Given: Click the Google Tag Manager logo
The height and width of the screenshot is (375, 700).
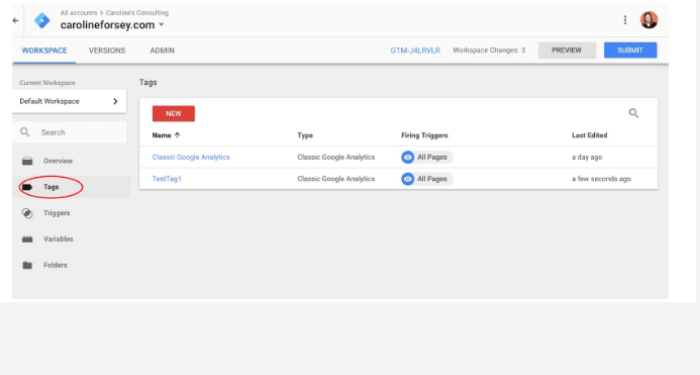Looking at the screenshot, I should coord(42,21).
